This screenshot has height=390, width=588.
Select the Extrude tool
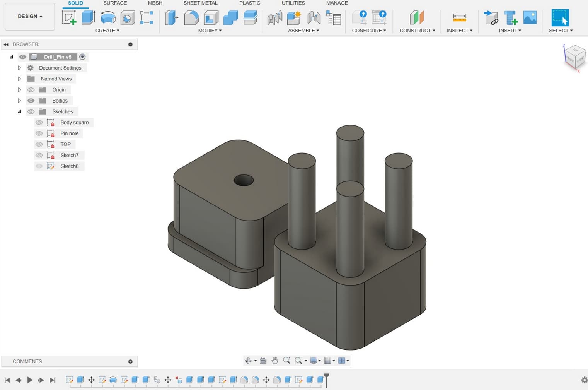(89, 18)
